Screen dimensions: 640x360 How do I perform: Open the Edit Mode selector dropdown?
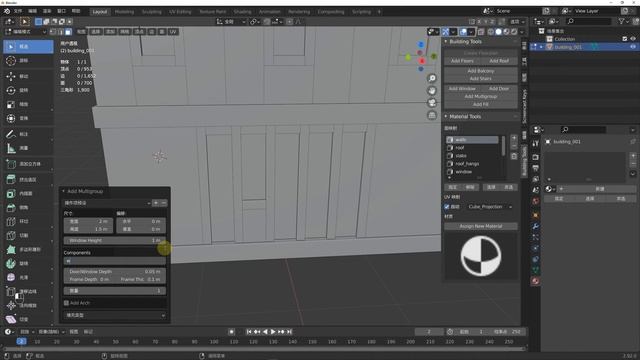pos(26,31)
